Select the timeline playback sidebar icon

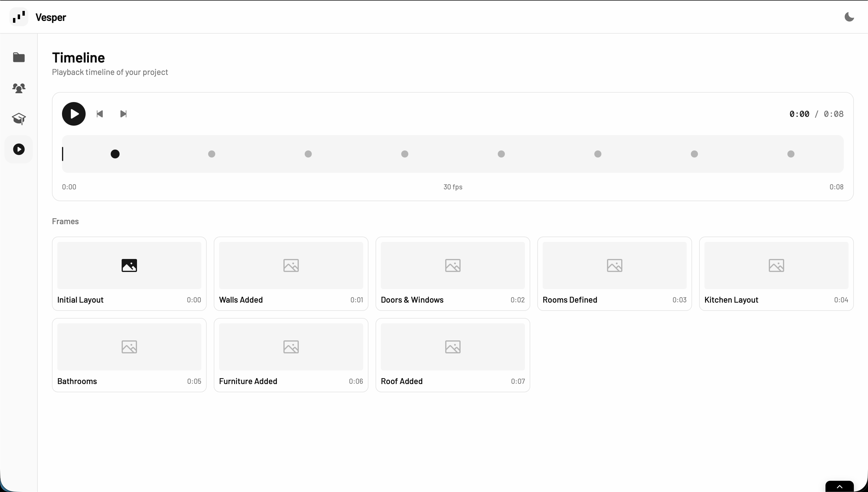click(x=19, y=149)
